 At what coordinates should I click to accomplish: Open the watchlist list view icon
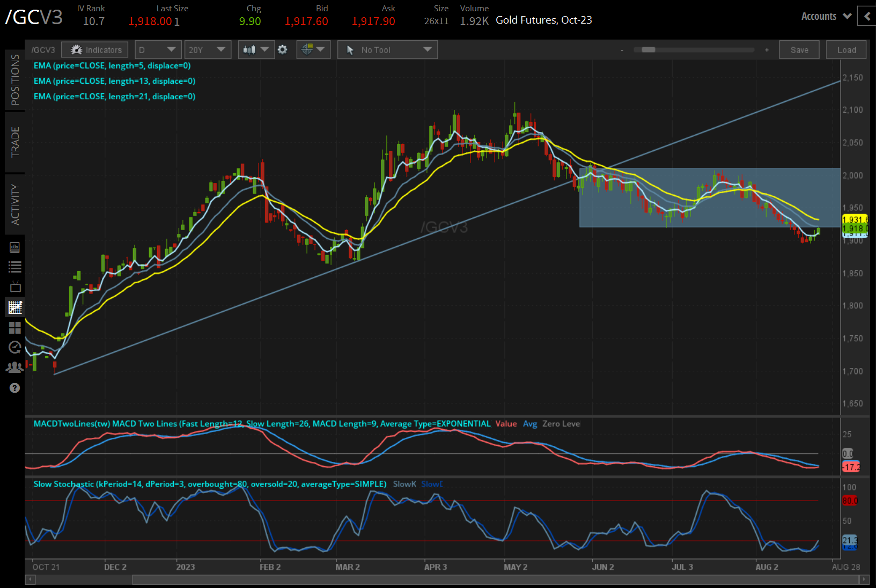coord(15,267)
